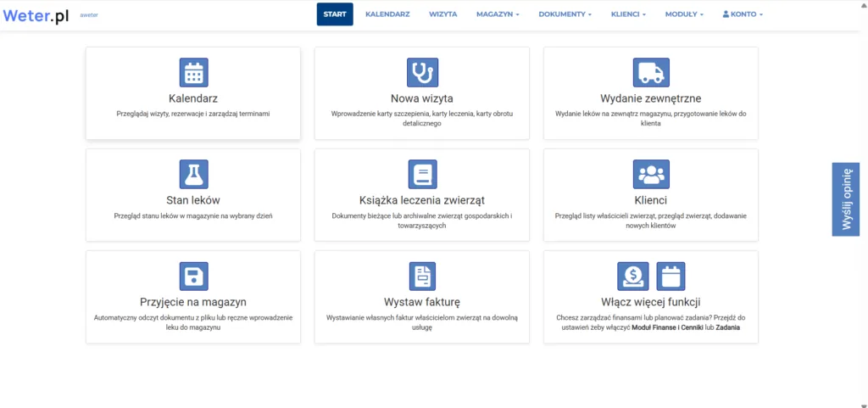Click the description starting 'Automatyczny odczyt dokumentu'

(193, 322)
